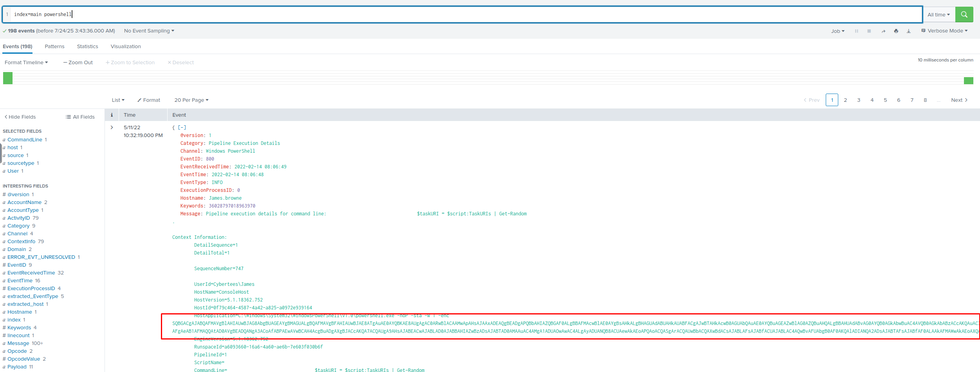Open the Payload interesting field
980x372 pixels.
[17, 367]
